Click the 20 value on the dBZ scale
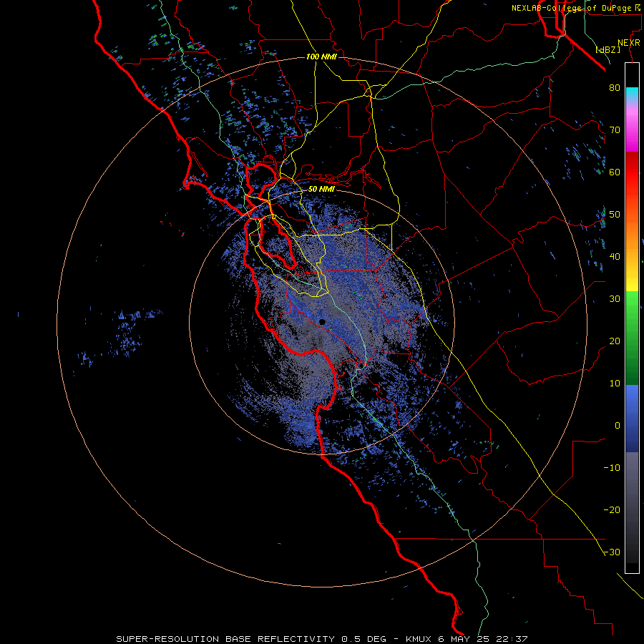Image resolution: width=644 pixels, height=644 pixels. coord(615,341)
